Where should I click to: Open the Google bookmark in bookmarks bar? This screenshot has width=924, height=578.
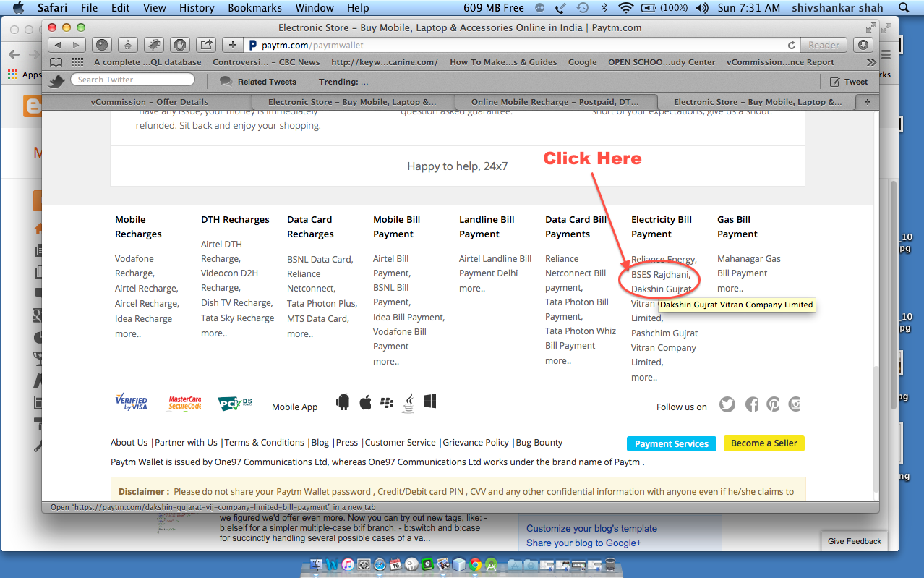point(582,62)
